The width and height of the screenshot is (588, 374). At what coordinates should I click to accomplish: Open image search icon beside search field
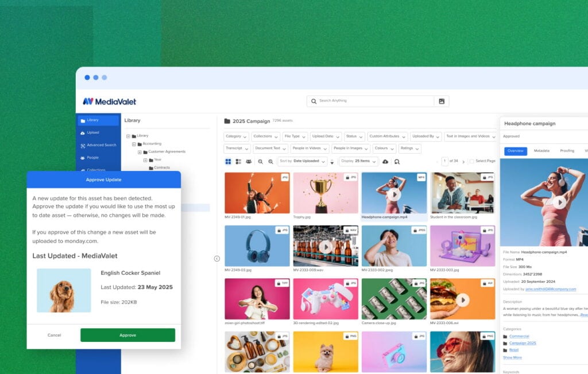pyautogui.click(x=442, y=101)
